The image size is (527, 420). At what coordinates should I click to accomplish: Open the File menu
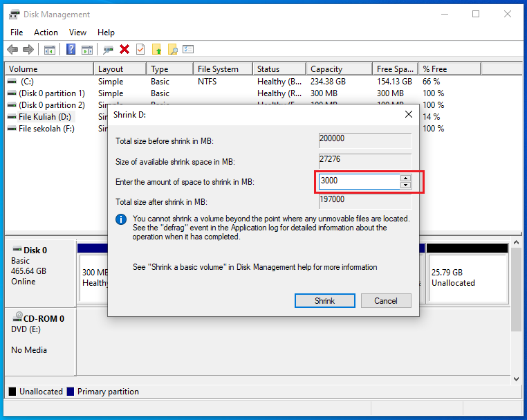tap(17, 33)
